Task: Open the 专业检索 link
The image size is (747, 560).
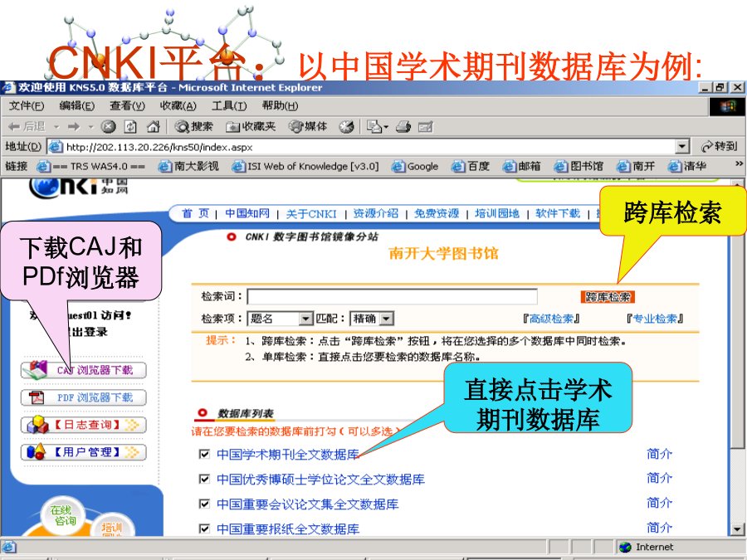Action: click(655, 319)
